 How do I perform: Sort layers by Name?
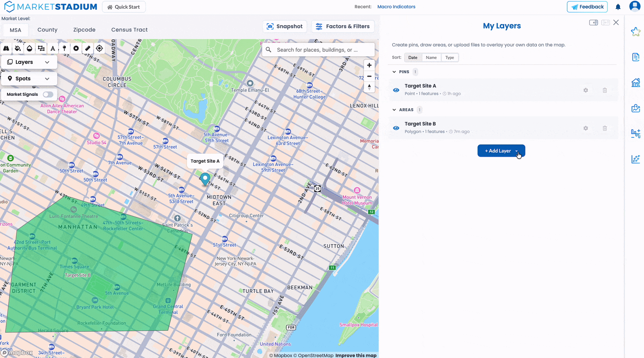[x=431, y=57]
